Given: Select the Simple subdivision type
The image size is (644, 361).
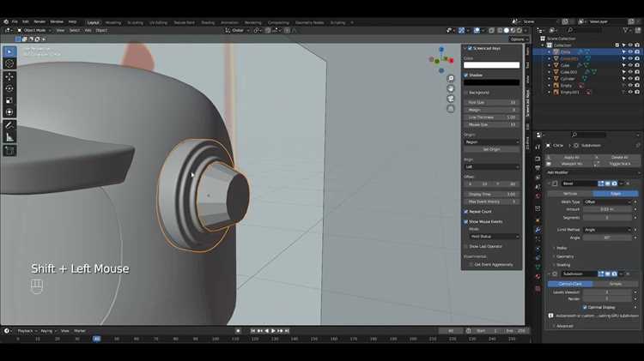Looking at the screenshot, I should 616,284.
